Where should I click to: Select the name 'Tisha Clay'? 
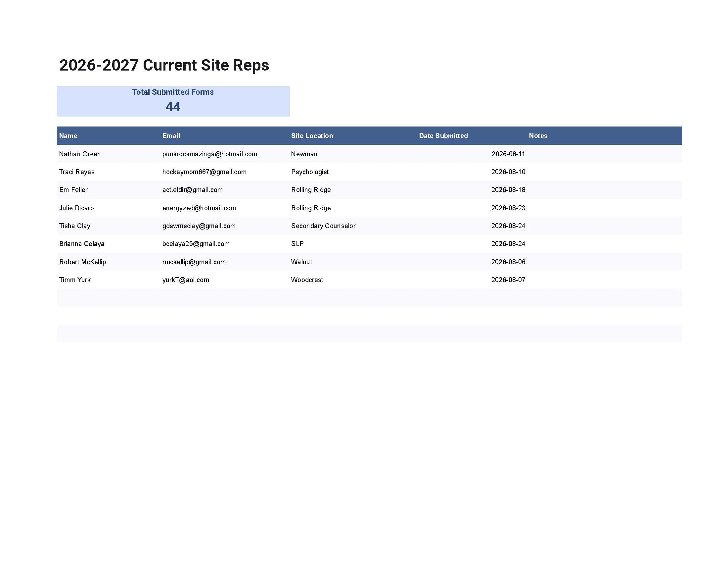coord(75,226)
